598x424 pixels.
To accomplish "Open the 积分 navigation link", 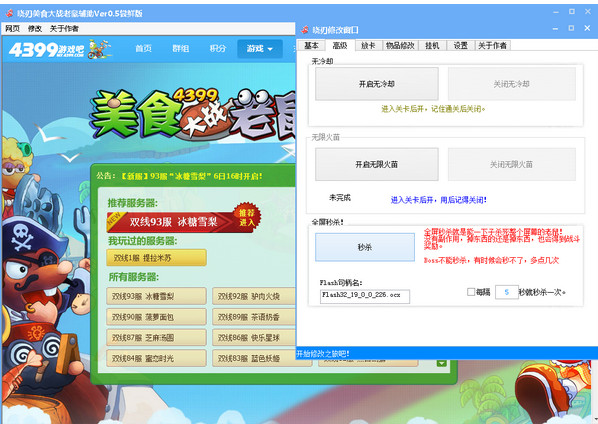I will (217, 48).
